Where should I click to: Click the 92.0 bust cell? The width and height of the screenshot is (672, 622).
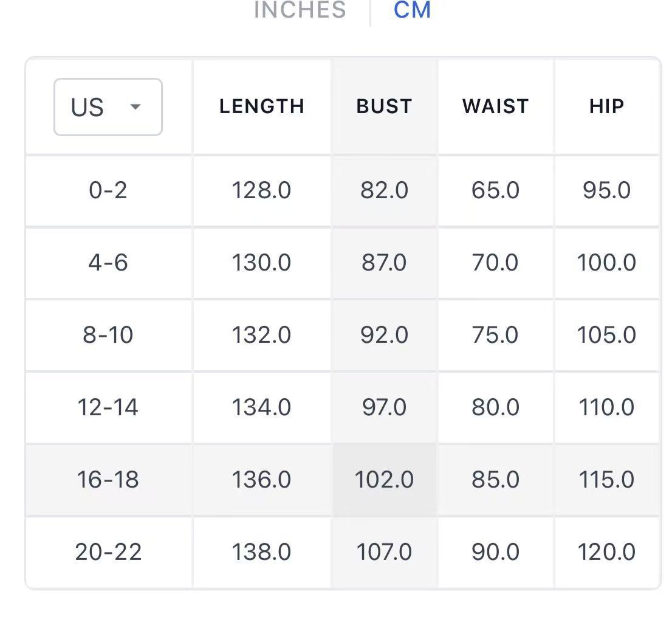pyautogui.click(x=384, y=335)
